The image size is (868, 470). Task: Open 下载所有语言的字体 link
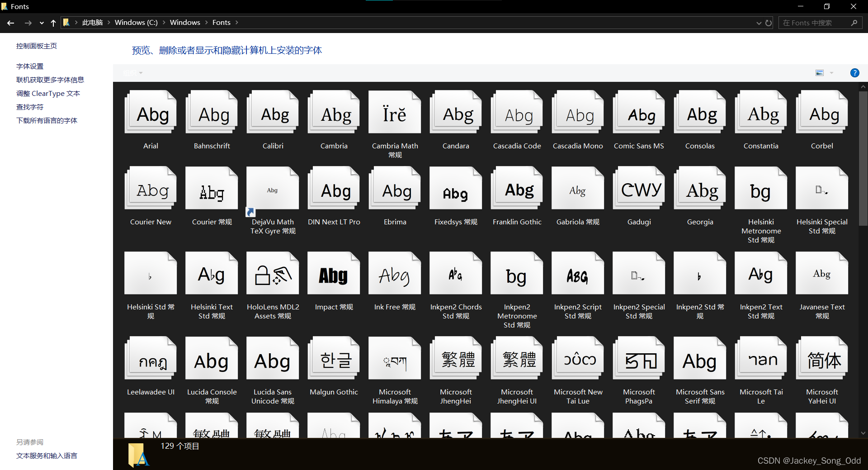[47, 120]
